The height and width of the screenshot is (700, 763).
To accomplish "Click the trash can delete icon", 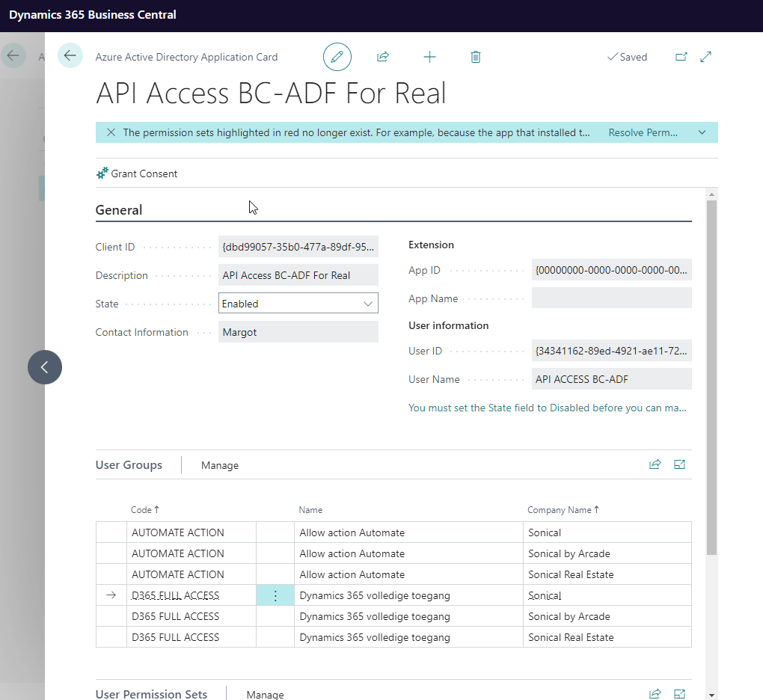I will [x=476, y=57].
